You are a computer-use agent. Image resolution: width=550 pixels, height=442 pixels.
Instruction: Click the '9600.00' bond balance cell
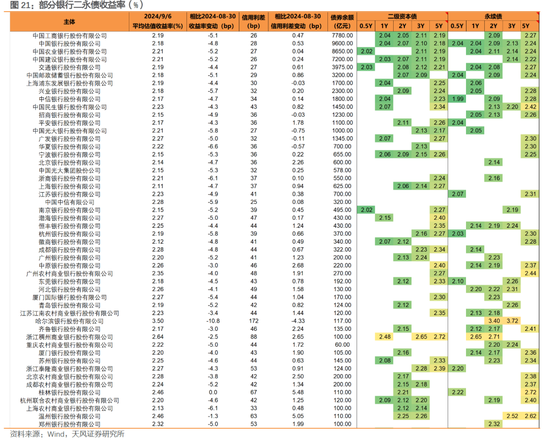click(342, 43)
